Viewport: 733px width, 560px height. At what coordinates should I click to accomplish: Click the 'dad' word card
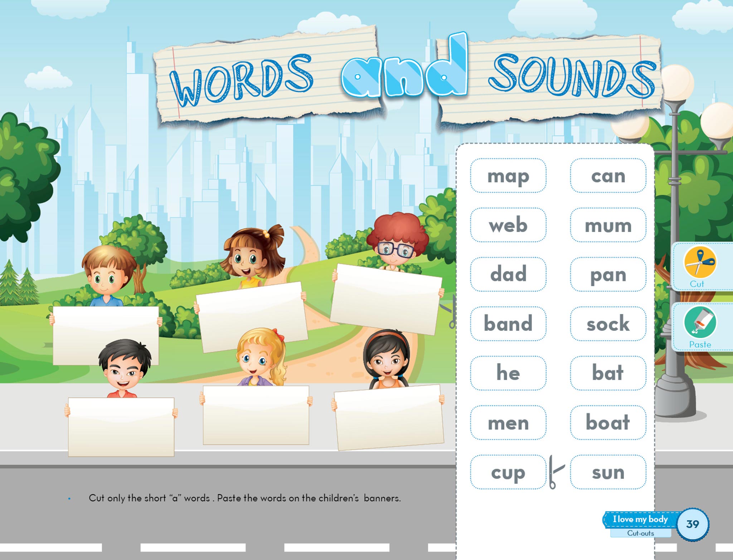(508, 274)
